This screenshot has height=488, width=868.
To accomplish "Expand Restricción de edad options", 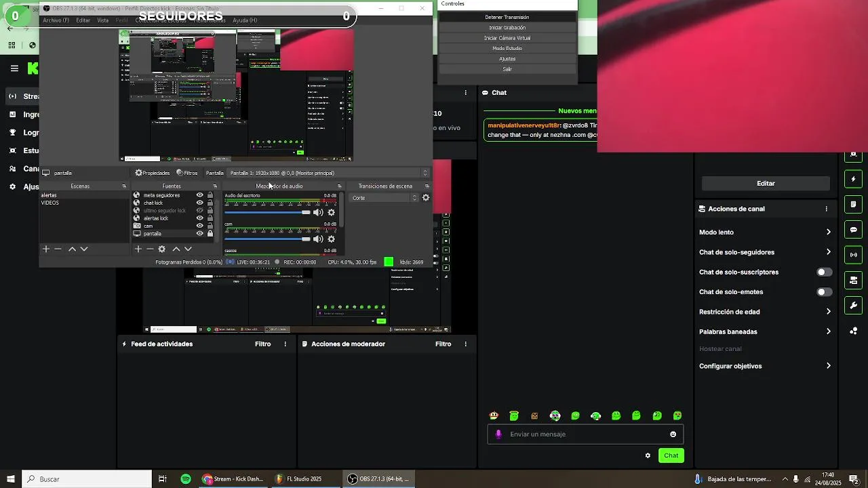I will pos(766,312).
